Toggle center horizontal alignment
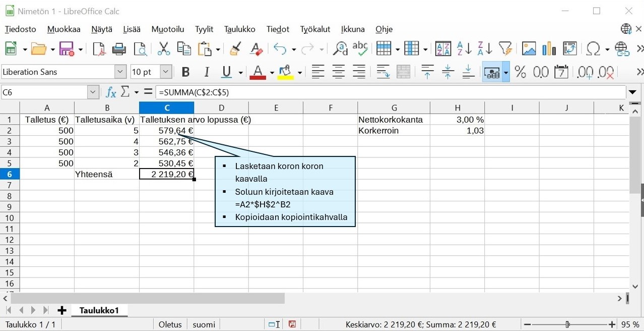Viewport: 644px width, 331px height. (x=338, y=72)
